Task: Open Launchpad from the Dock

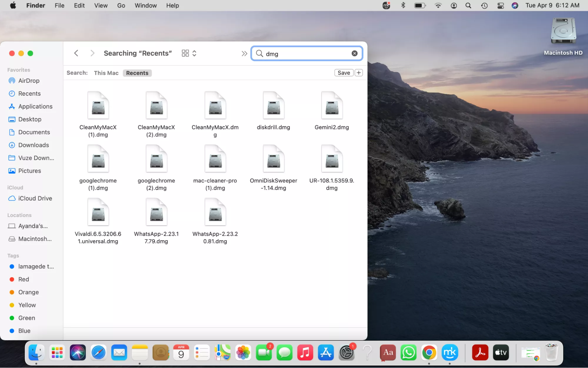Action: 57,353
